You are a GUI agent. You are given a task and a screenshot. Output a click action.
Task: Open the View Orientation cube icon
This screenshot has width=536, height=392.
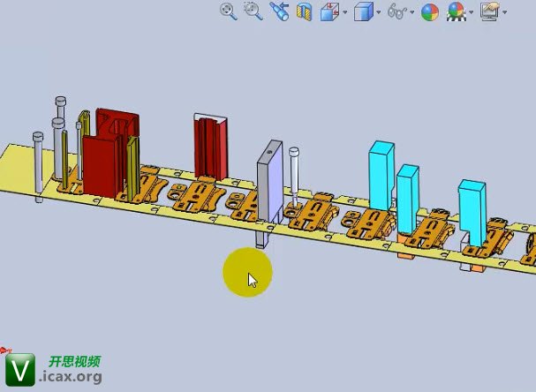(x=330, y=12)
